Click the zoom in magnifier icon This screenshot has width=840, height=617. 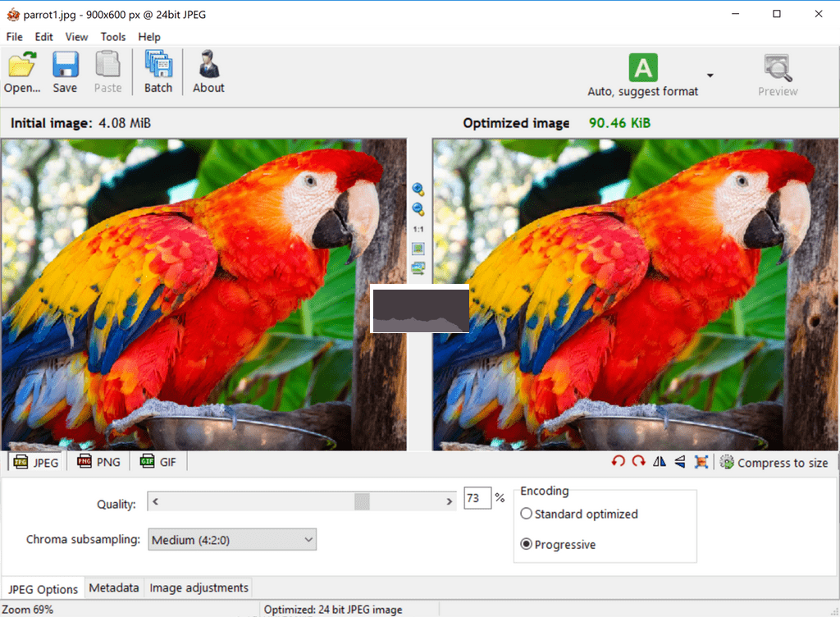(418, 190)
